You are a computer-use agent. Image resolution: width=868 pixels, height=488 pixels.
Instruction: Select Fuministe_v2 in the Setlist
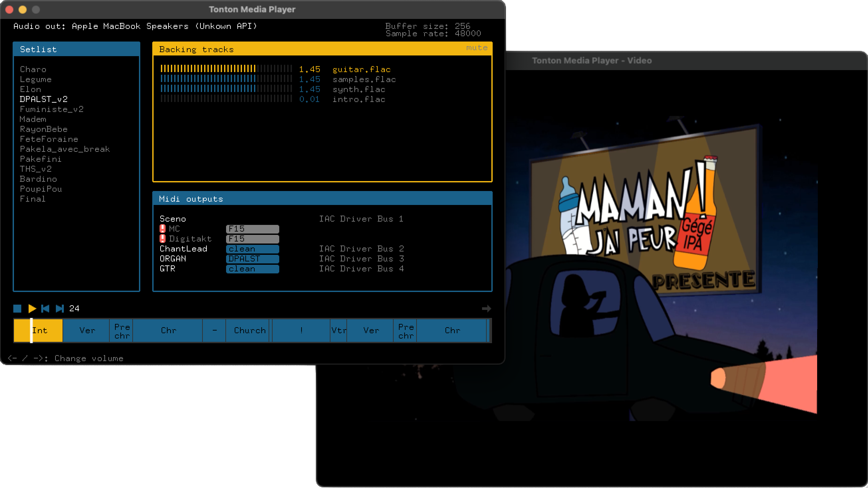point(52,109)
